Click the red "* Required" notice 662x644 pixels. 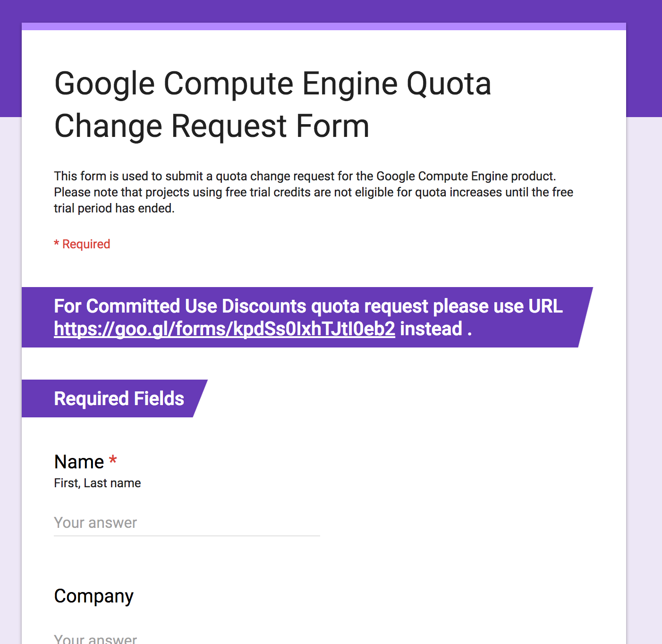pos(82,244)
